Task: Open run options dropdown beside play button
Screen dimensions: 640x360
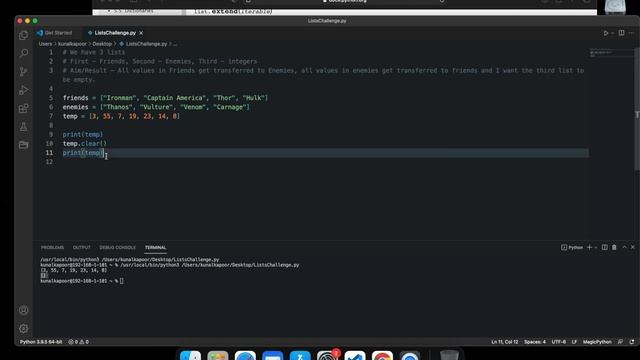Action: (613, 33)
